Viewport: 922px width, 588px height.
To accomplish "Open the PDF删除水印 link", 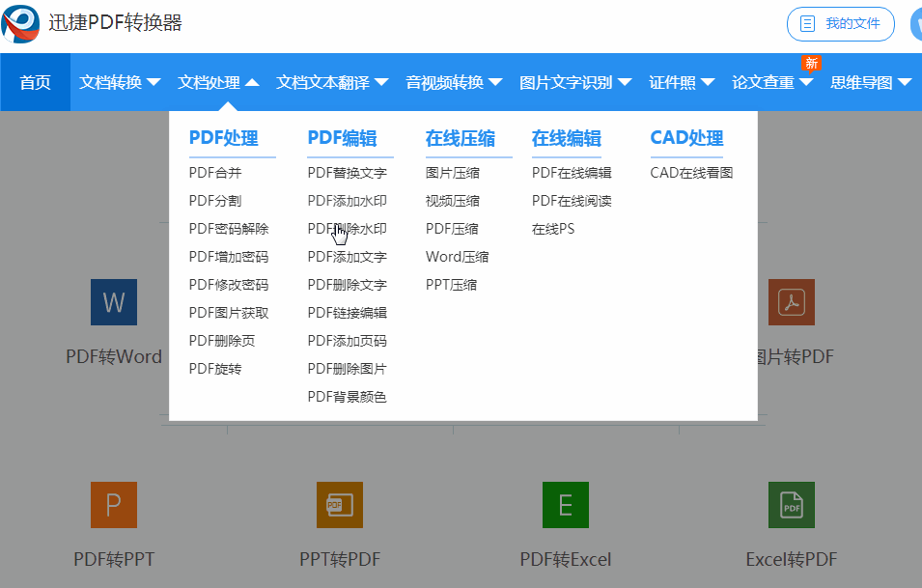I will click(x=349, y=228).
